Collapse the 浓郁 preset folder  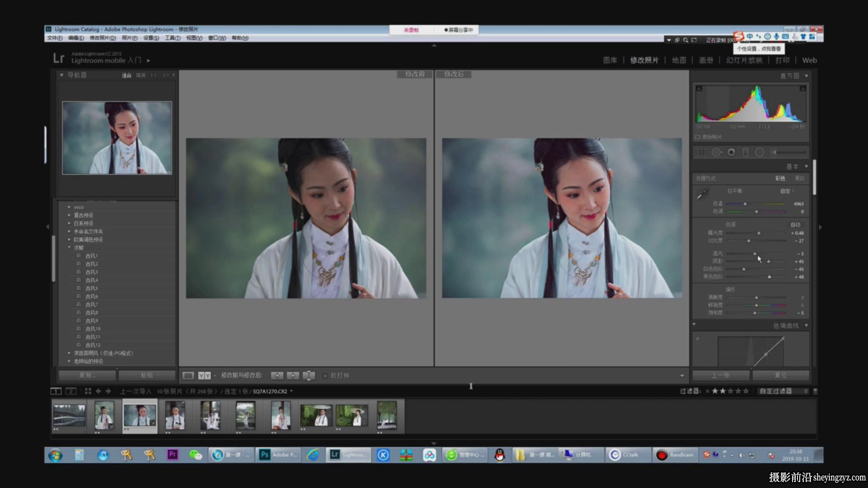69,248
